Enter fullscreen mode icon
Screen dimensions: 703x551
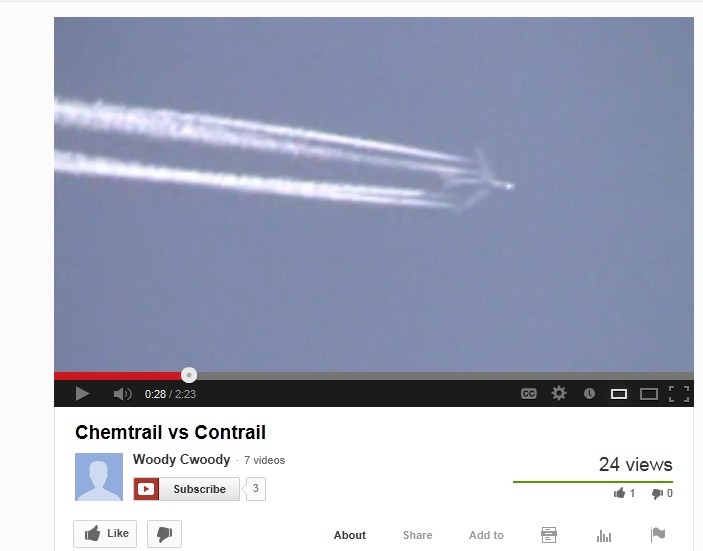click(679, 394)
